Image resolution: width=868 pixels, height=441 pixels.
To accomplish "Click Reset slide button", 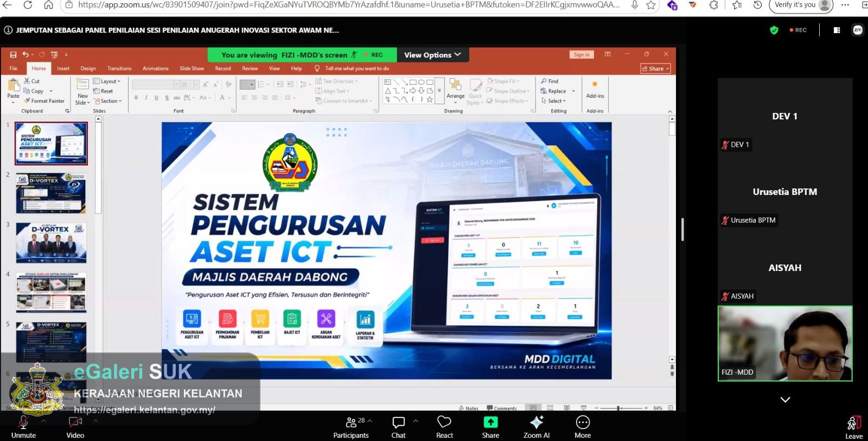I will point(103,91).
